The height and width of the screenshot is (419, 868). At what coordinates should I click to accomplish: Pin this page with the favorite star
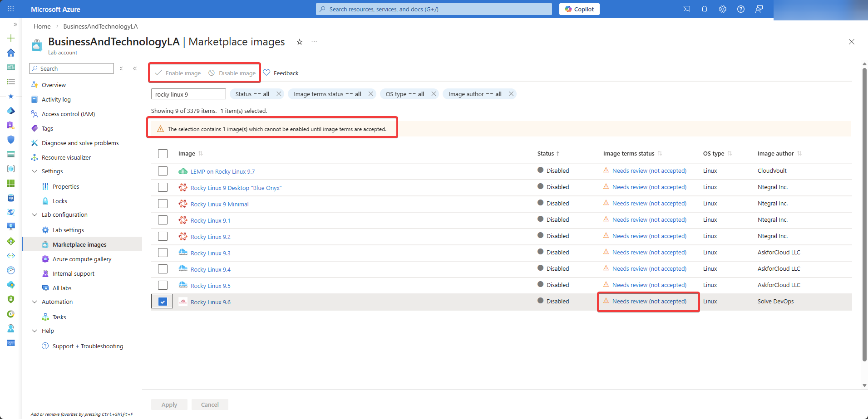(x=300, y=42)
